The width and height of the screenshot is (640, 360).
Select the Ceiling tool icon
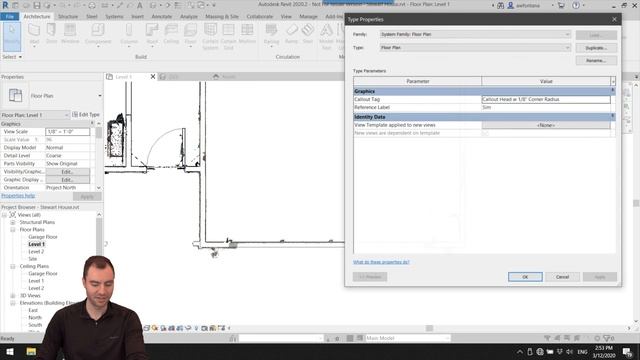pyautogui.click(x=171, y=30)
